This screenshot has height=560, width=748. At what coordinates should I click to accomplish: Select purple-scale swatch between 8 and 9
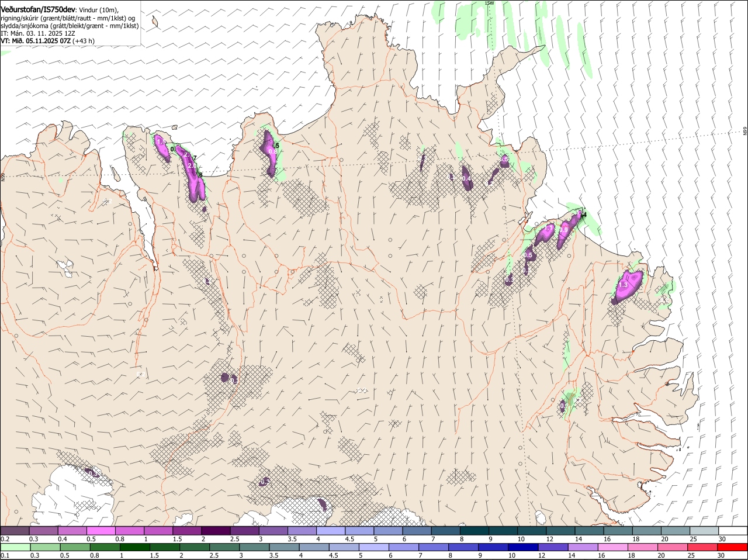pos(475,531)
